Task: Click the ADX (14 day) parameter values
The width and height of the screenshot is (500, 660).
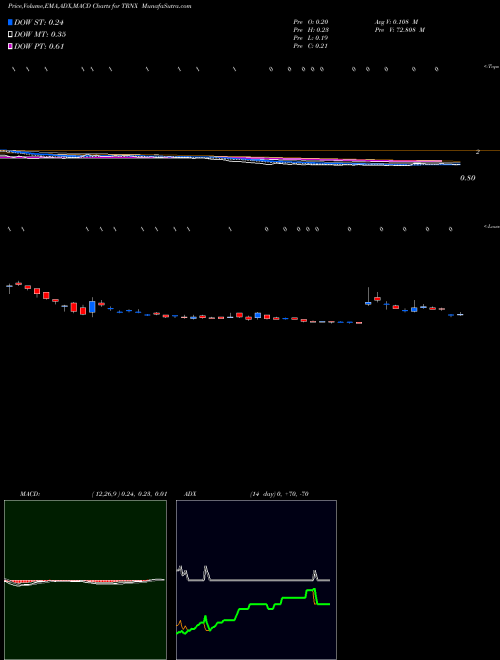Action: coord(279,494)
